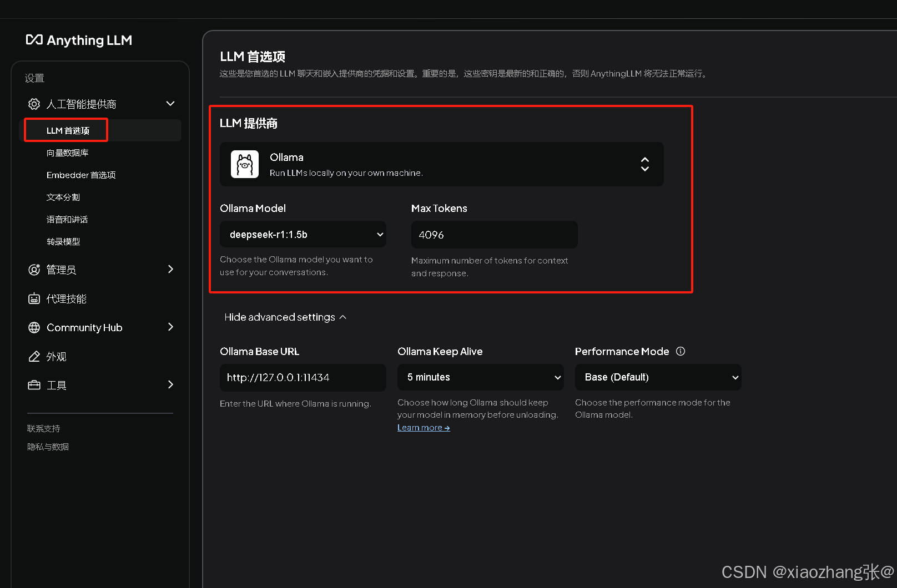This screenshot has width=897, height=588.
Task: Click the Performance Mode info icon
Action: pyautogui.click(x=680, y=351)
